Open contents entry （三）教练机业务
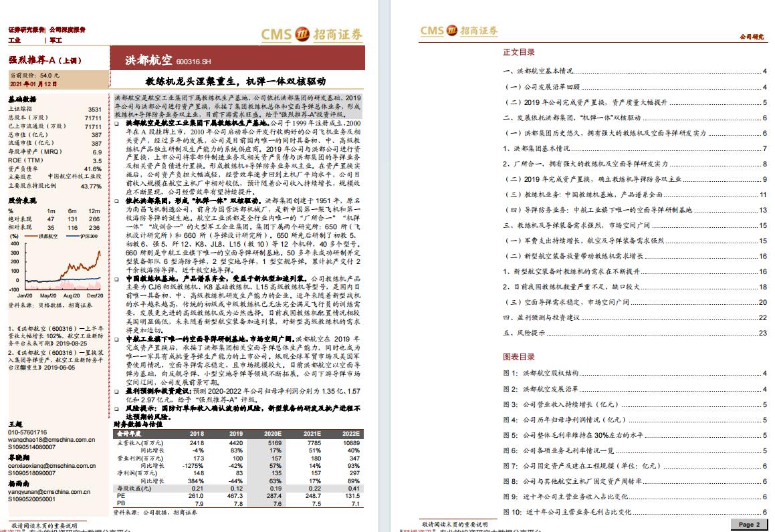This screenshot has width=775, height=532. pyautogui.click(x=635, y=194)
